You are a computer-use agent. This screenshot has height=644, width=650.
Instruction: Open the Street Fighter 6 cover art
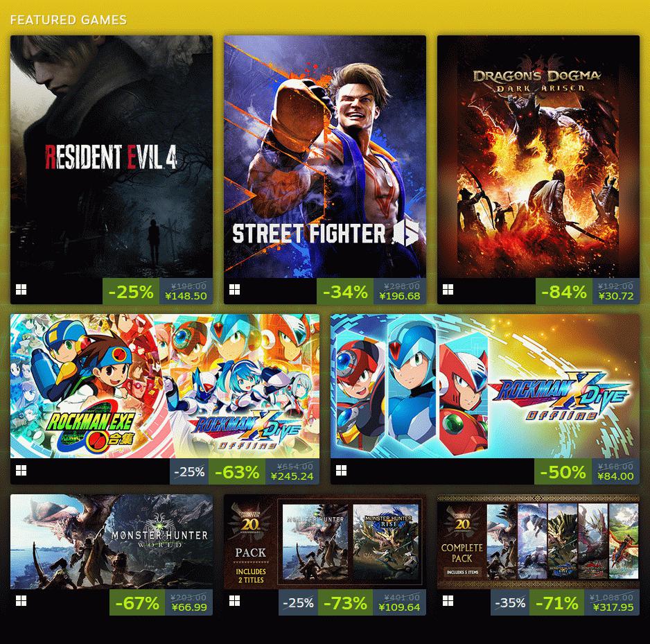(x=325, y=157)
